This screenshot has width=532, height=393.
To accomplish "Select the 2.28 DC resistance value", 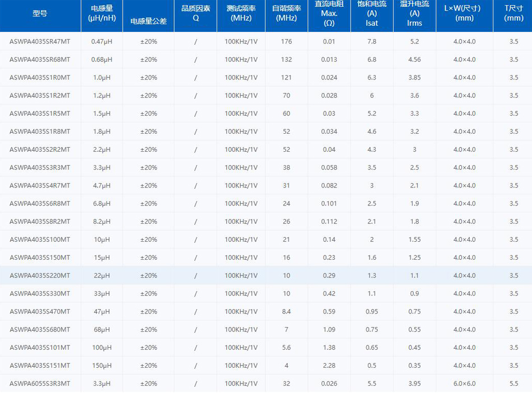I will tap(329, 366).
